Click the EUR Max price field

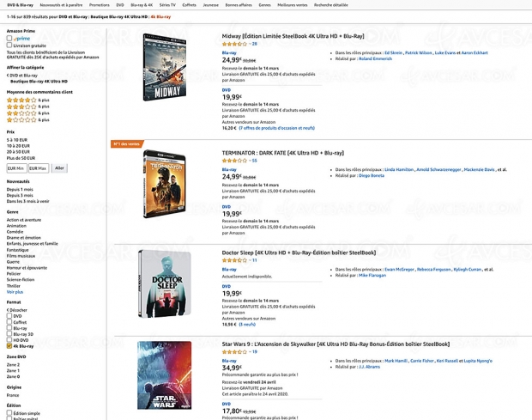click(x=39, y=168)
